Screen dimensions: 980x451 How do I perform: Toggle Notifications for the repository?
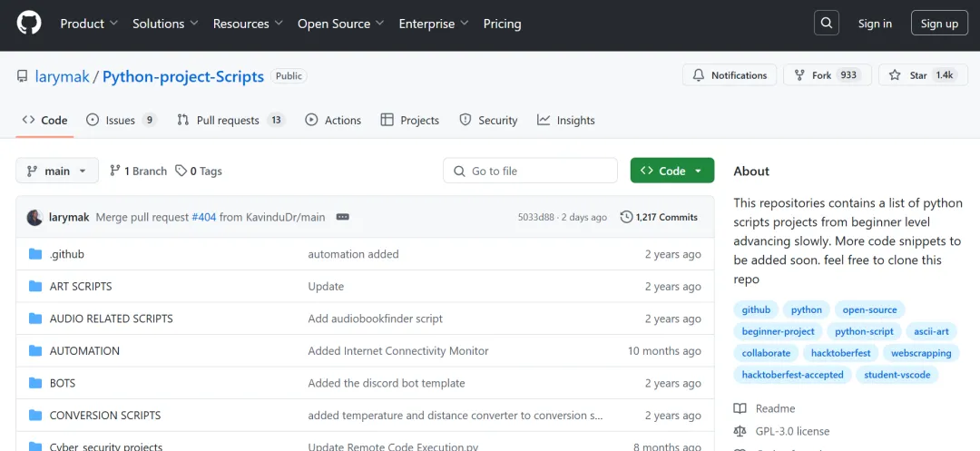coord(730,75)
